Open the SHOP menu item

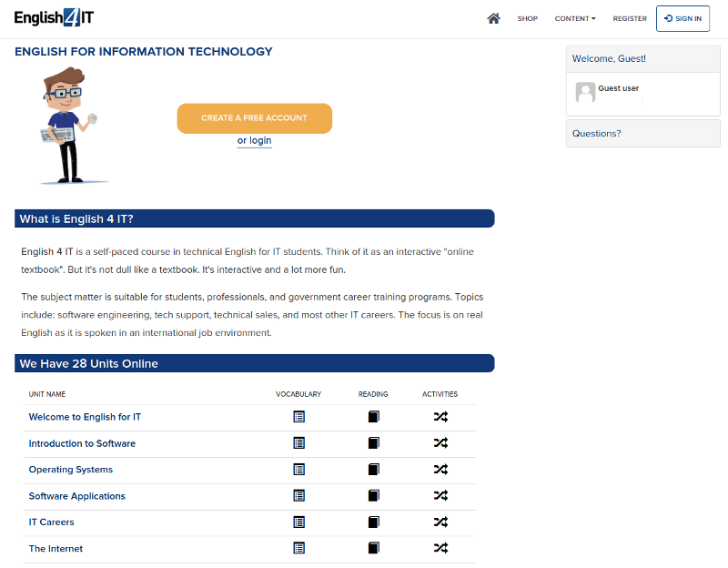point(528,18)
